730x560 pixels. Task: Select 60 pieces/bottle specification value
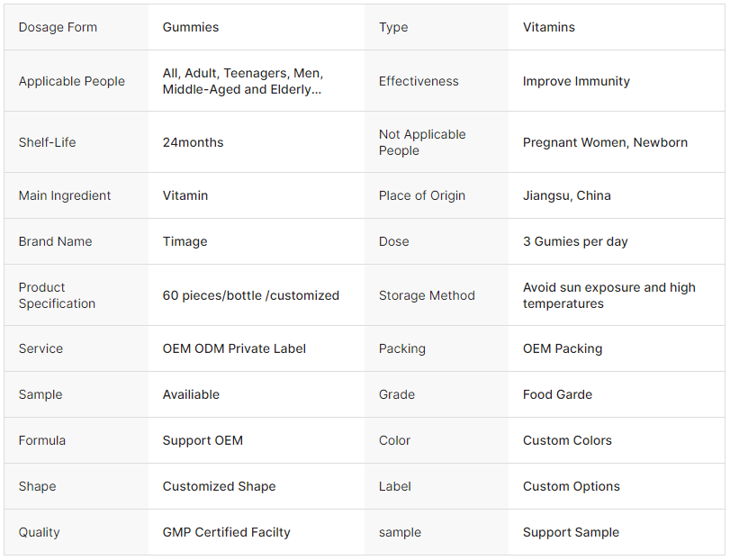250,295
